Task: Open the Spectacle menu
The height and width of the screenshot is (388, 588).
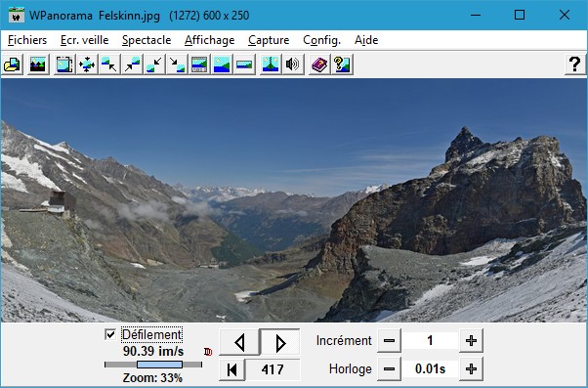Action: tap(147, 40)
